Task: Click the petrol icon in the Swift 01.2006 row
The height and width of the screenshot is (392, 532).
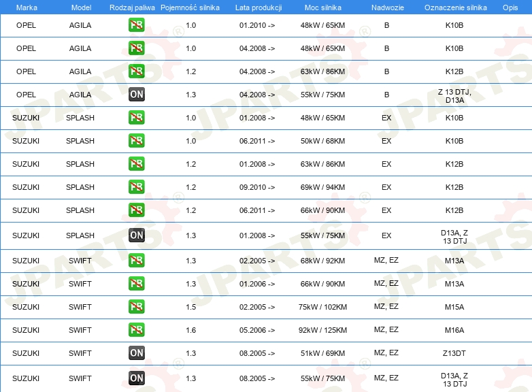Action: click(136, 283)
